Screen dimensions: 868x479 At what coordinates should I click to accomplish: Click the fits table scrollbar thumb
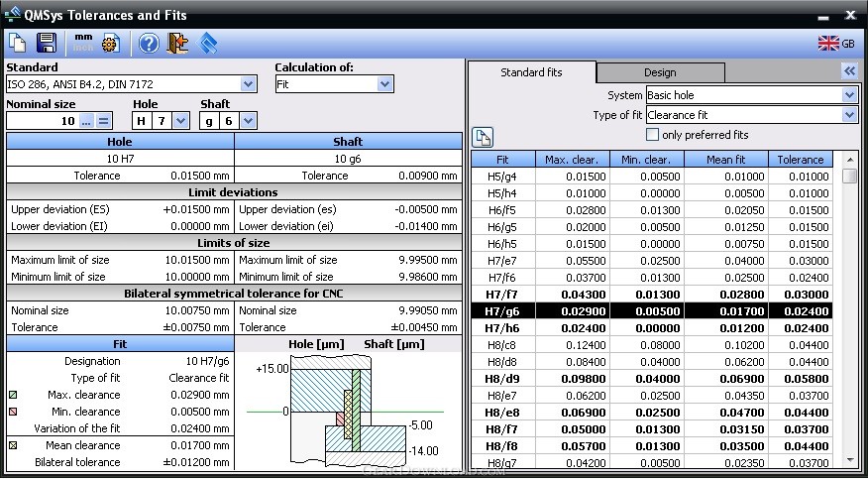coord(850,177)
